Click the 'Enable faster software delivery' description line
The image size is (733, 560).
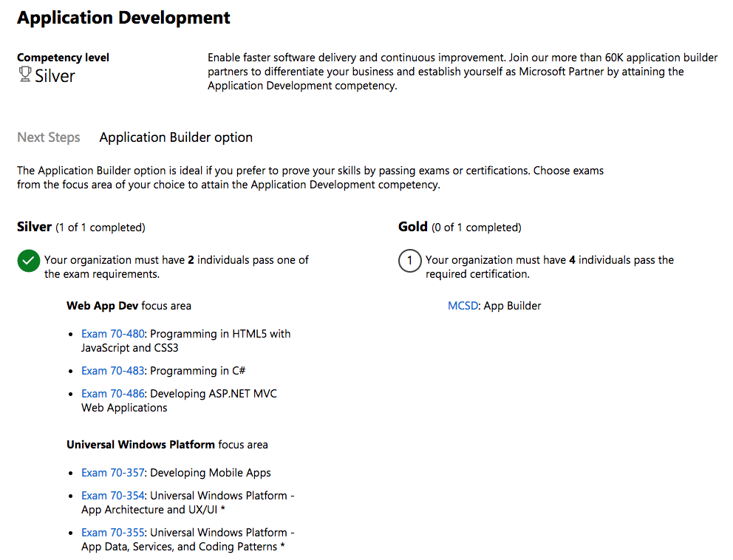pos(463,58)
